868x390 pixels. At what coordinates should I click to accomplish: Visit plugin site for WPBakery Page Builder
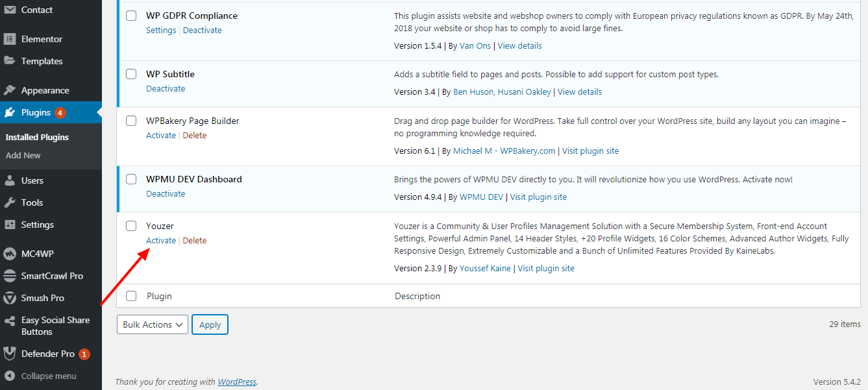tap(590, 151)
